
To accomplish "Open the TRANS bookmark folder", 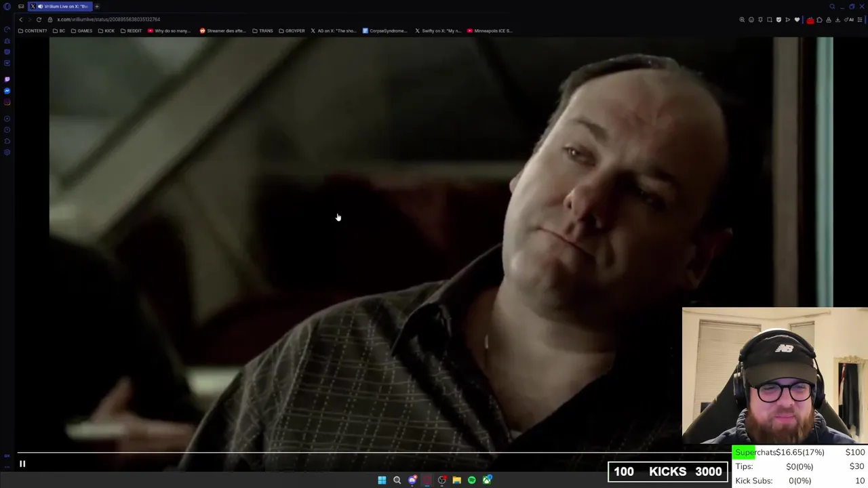I will point(262,30).
